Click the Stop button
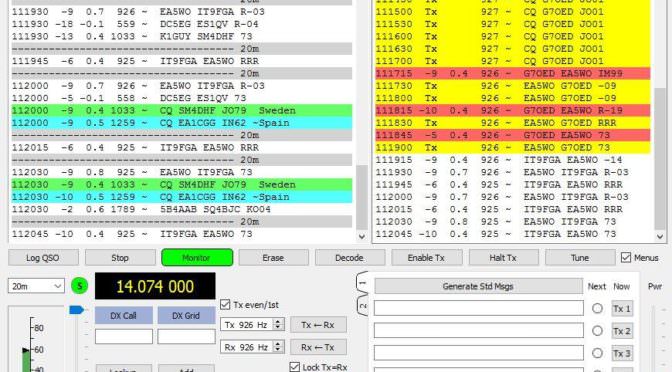The height and width of the screenshot is (372, 672). point(120,258)
